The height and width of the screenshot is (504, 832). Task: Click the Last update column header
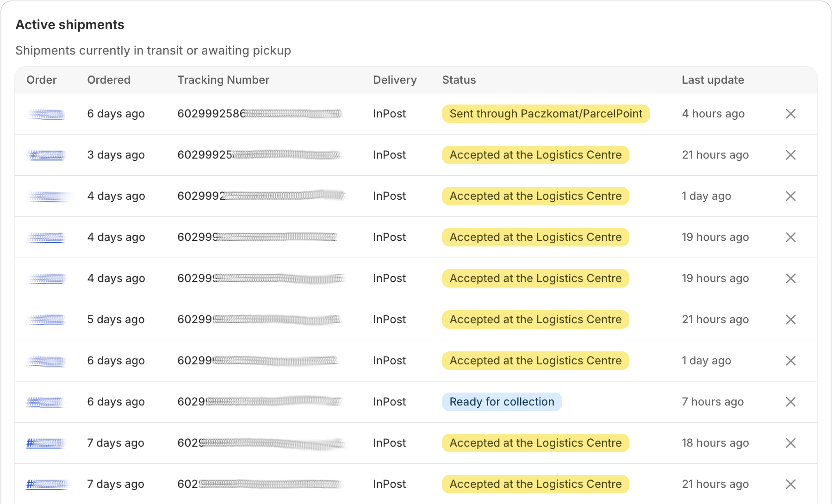(x=713, y=80)
